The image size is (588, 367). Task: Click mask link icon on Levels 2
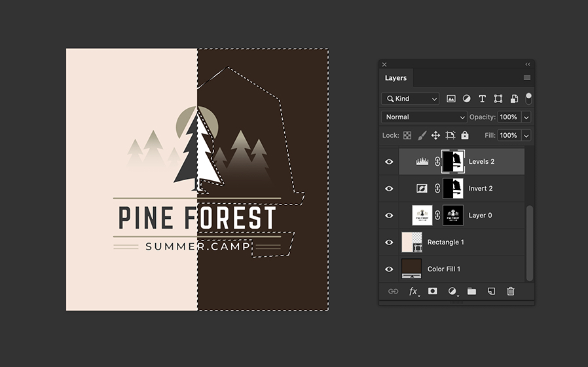437,162
